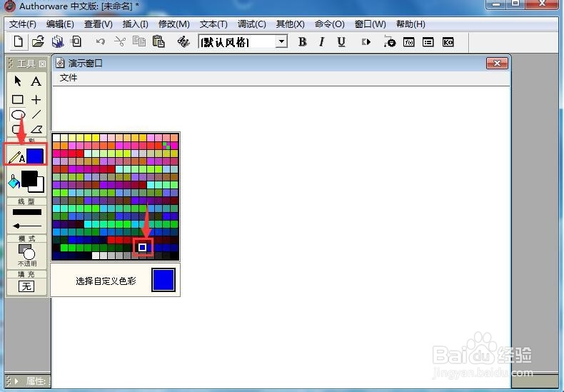The width and height of the screenshot is (564, 392).
Task: Close the tools palette
Action: point(42,64)
